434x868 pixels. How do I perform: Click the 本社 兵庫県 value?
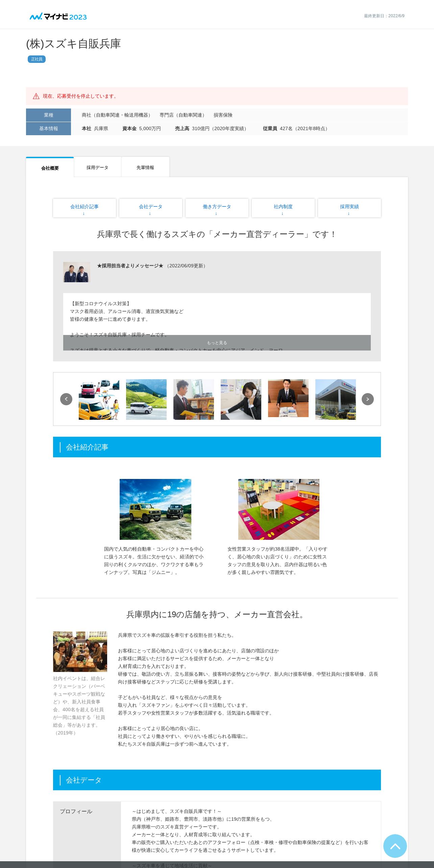[x=95, y=128]
